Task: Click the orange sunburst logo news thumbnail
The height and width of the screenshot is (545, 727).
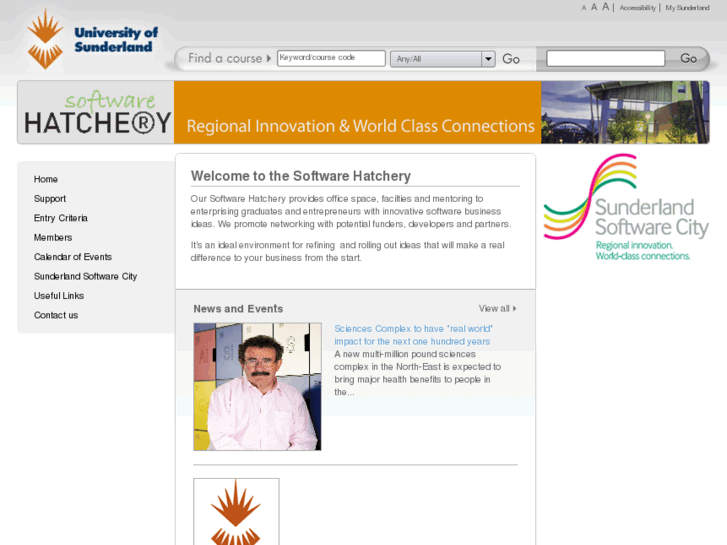Action: (x=236, y=512)
